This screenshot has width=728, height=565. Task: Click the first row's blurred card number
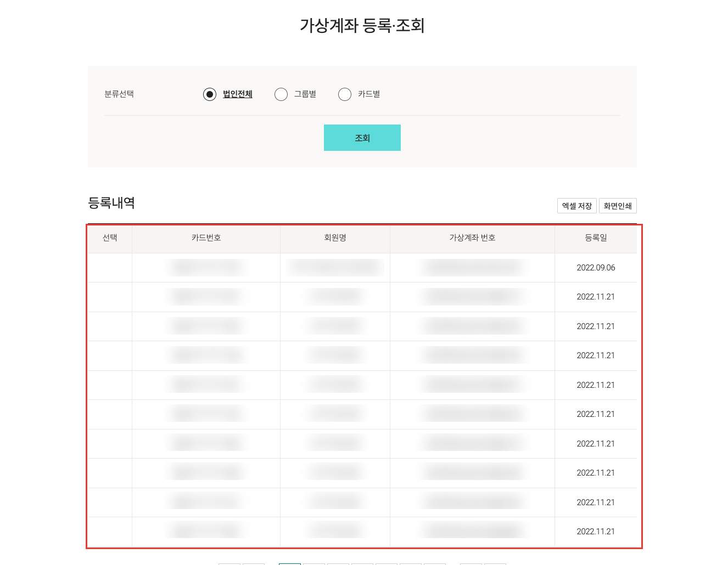[x=206, y=268]
